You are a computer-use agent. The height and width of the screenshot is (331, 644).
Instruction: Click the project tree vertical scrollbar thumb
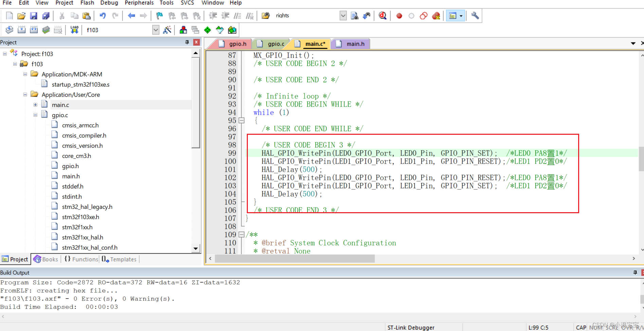[196, 103]
